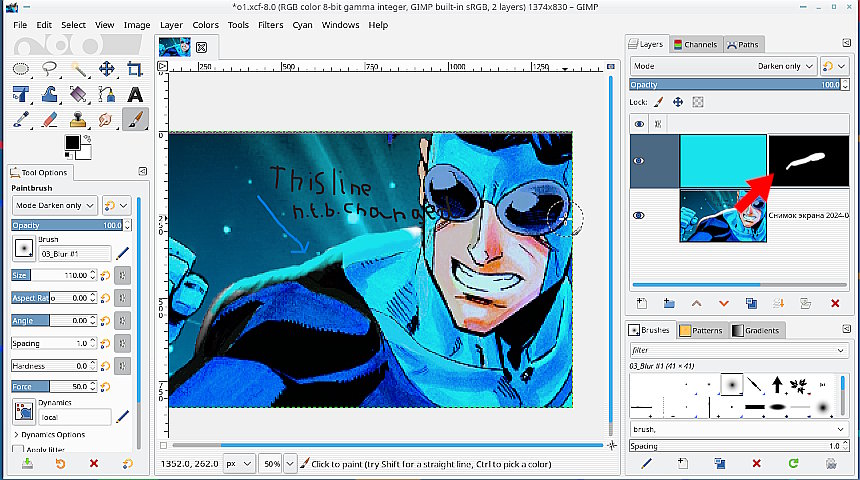Select the Eraser tool
Image resolution: width=860 pixels, height=480 pixels.
49,120
